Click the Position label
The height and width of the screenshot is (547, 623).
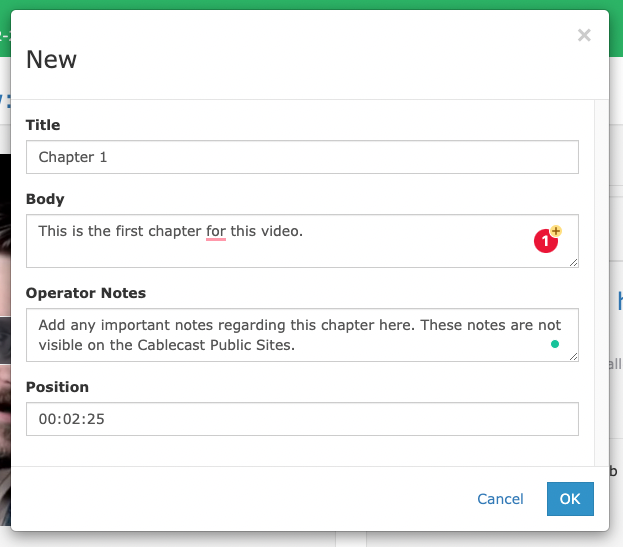[57, 387]
